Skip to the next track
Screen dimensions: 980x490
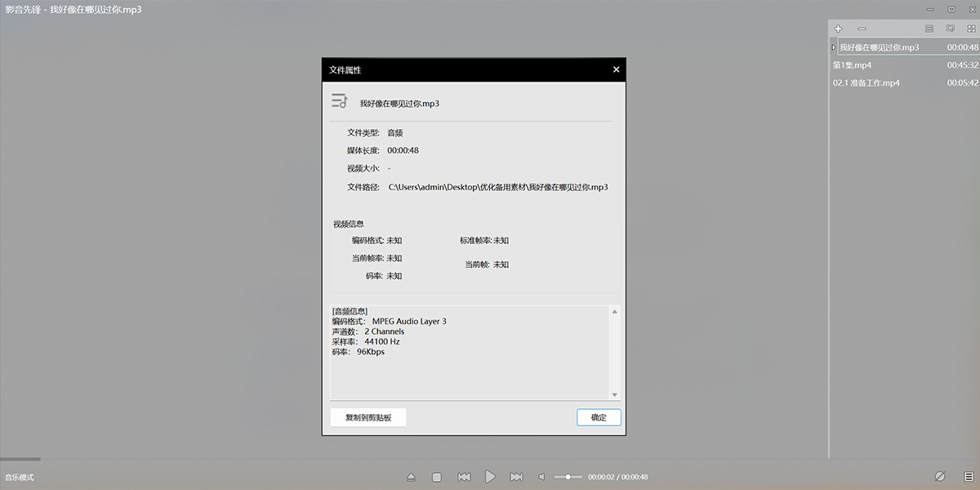[516, 477]
